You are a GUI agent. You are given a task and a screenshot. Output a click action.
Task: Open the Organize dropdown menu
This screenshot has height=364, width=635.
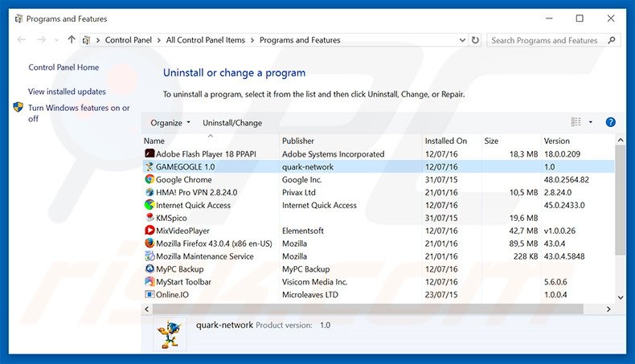(170, 123)
